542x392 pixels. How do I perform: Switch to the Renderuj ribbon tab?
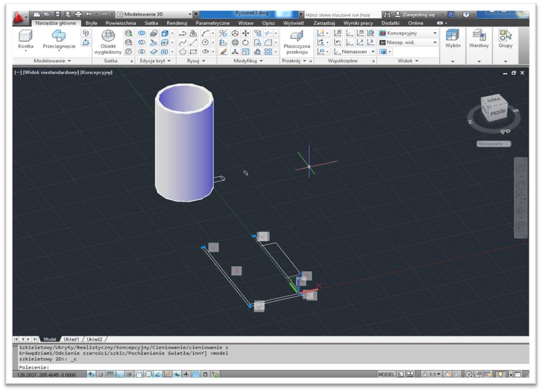click(x=176, y=23)
